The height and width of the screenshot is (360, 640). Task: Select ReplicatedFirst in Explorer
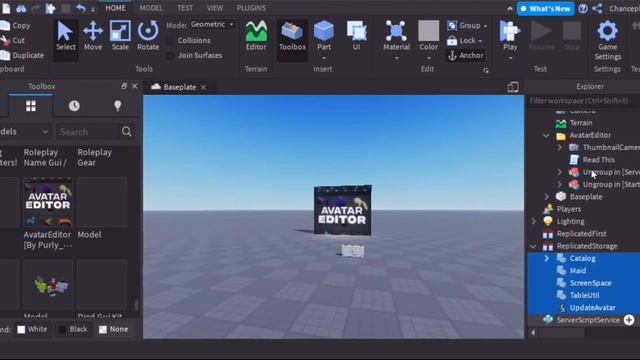[x=581, y=234]
